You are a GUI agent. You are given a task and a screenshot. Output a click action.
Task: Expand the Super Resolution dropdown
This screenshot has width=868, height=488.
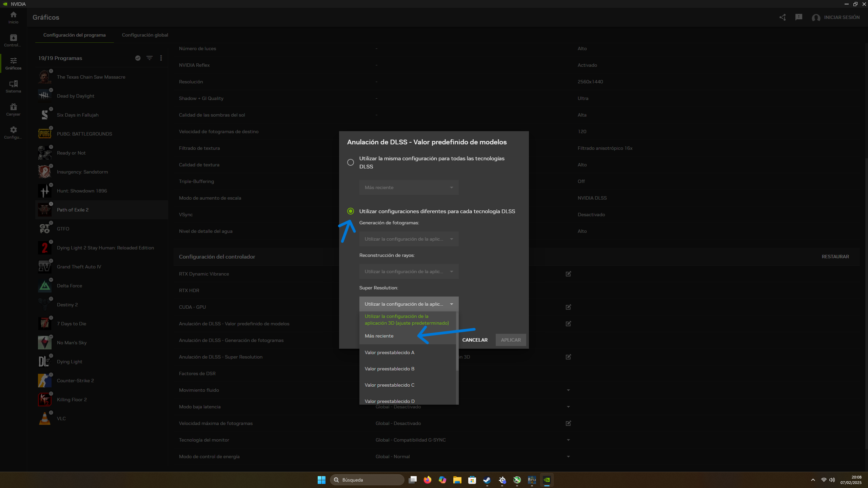tap(409, 304)
